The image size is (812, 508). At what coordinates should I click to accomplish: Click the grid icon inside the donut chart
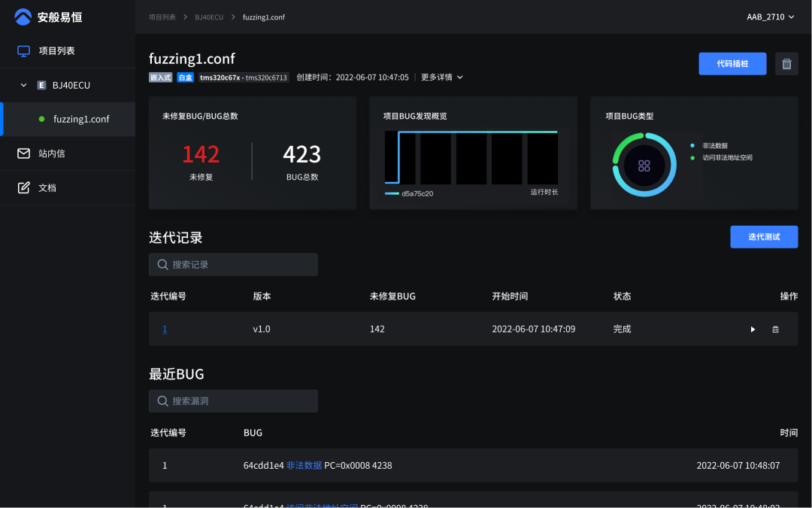click(644, 166)
